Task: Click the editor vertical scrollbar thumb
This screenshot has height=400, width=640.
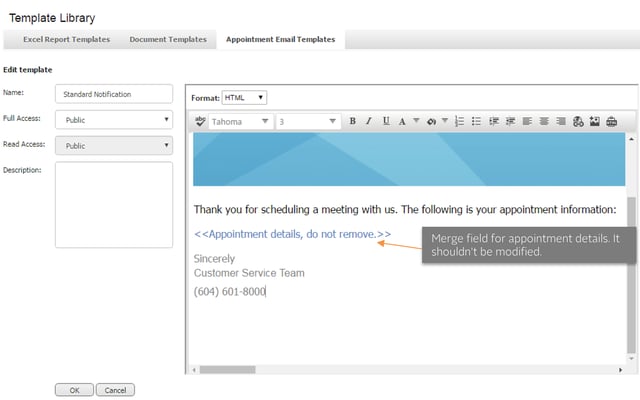Action: click(x=631, y=275)
